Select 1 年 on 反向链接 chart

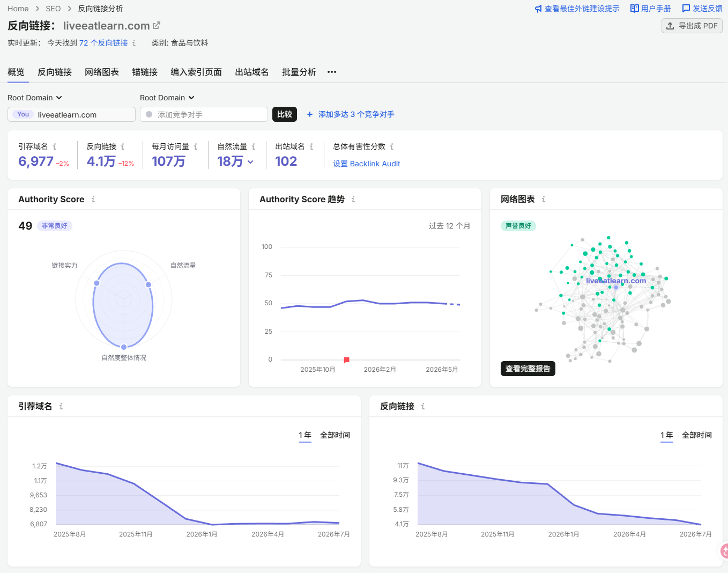pos(667,435)
